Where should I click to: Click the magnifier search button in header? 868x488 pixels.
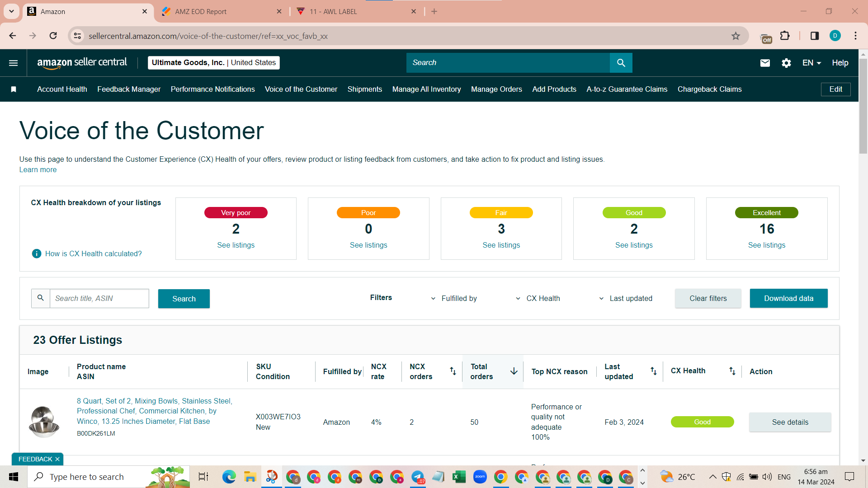(621, 63)
